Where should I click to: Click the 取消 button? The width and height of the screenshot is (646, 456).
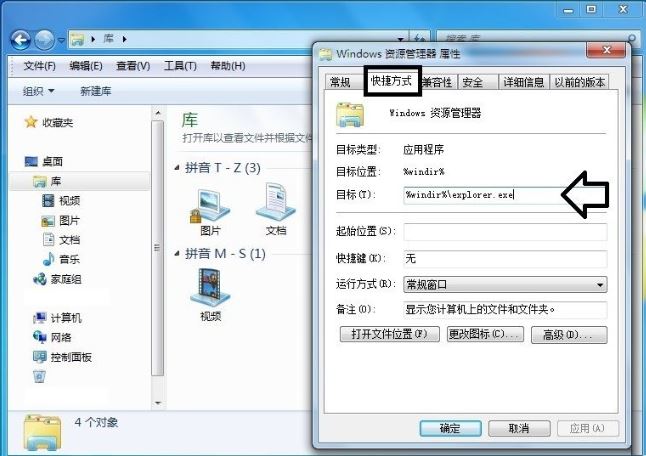(519, 428)
